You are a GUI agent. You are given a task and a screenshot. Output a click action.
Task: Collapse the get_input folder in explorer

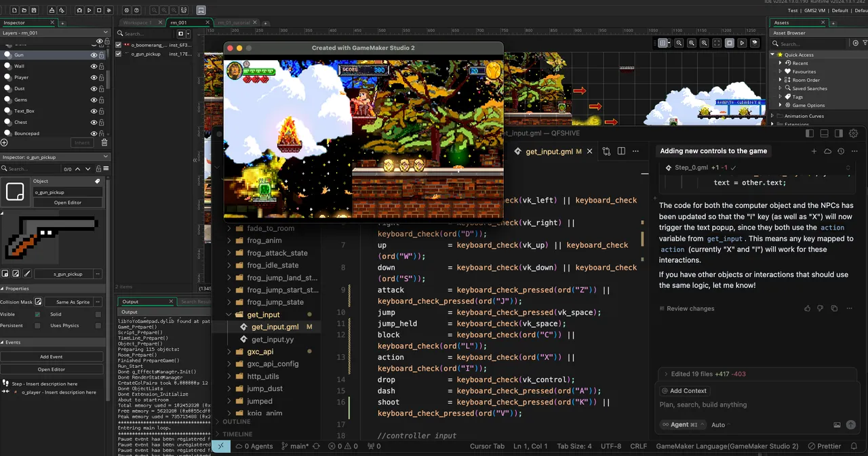click(229, 314)
